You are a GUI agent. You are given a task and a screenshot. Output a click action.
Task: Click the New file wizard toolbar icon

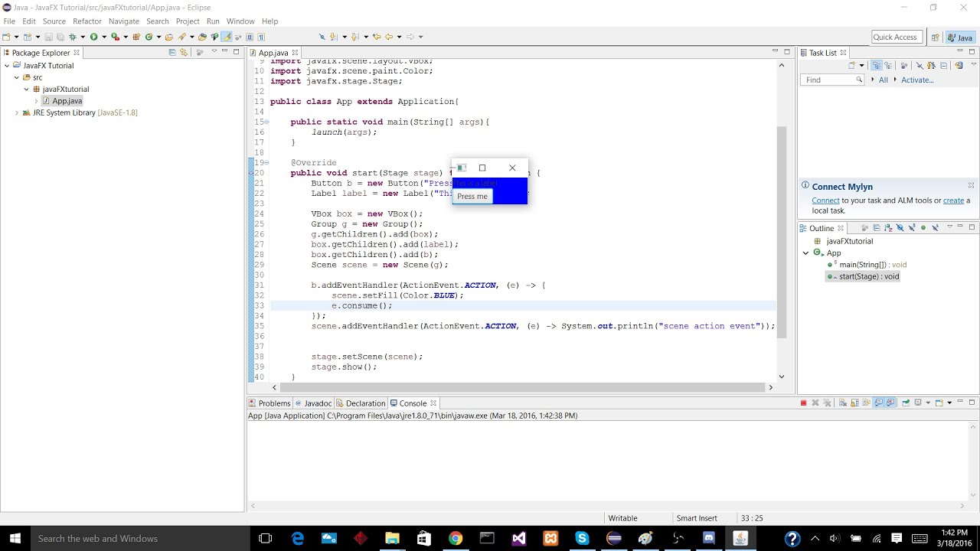pos(6,37)
